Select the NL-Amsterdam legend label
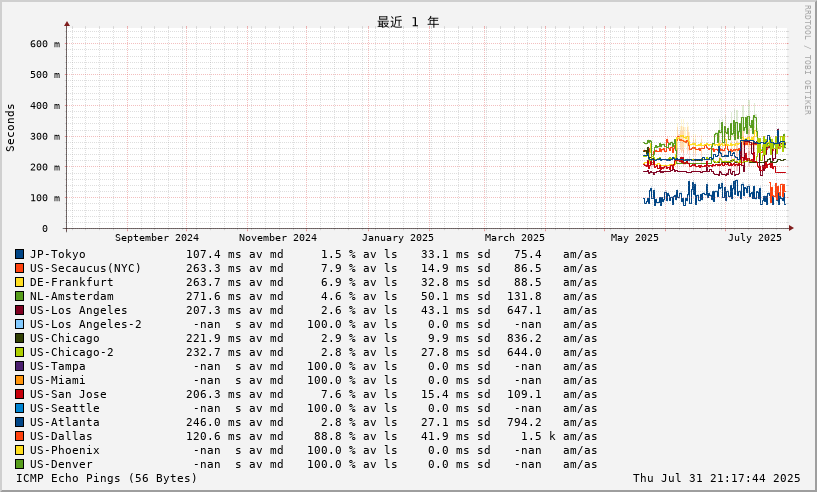This screenshot has height=492, width=817. coord(71,296)
